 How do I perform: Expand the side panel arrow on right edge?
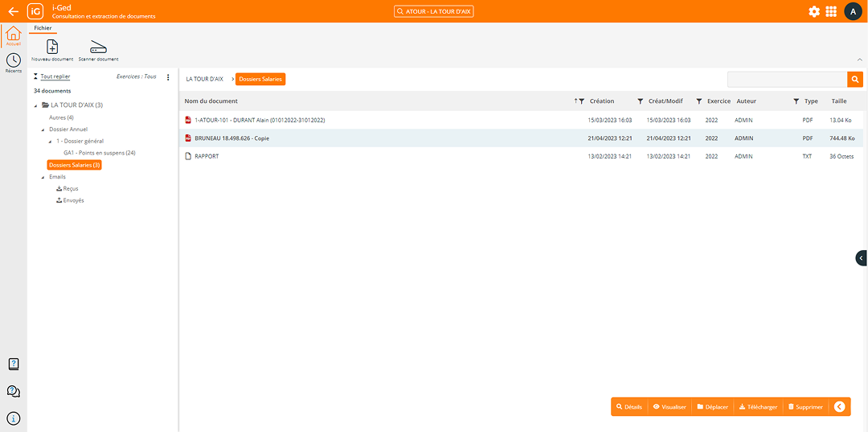click(862, 258)
